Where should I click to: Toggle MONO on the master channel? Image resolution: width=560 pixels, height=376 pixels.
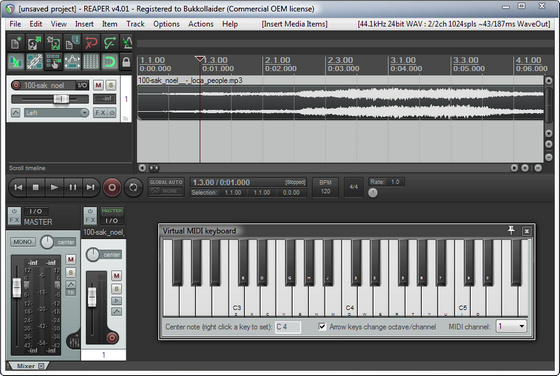pyautogui.click(x=22, y=242)
